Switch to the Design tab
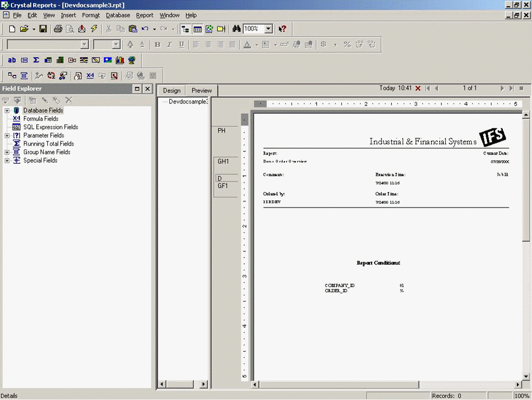The image size is (532, 400). [171, 91]
